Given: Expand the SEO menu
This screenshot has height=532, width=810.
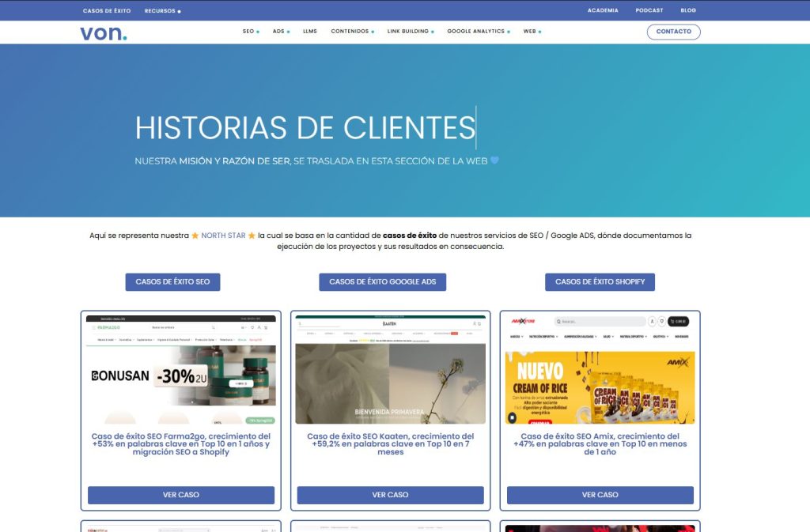Looking at the screenshot, I should (251, 32).
